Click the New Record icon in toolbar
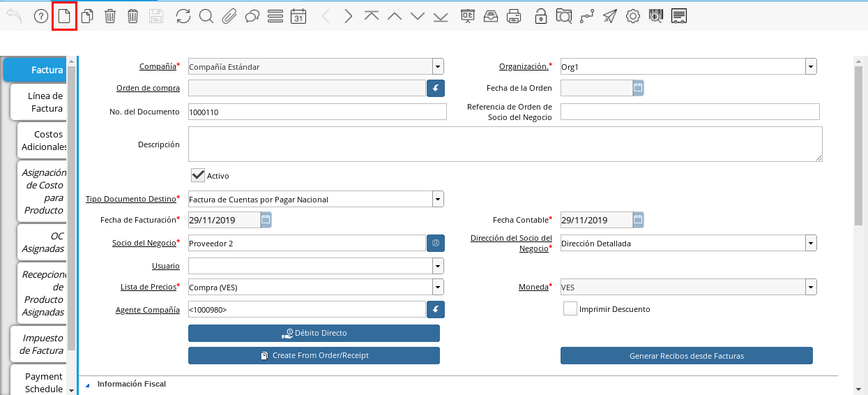 64,16
